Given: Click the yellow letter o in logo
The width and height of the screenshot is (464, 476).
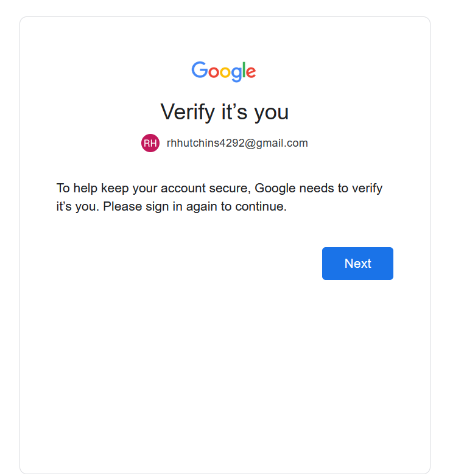Looking at the screenshot, I should 226,72.
